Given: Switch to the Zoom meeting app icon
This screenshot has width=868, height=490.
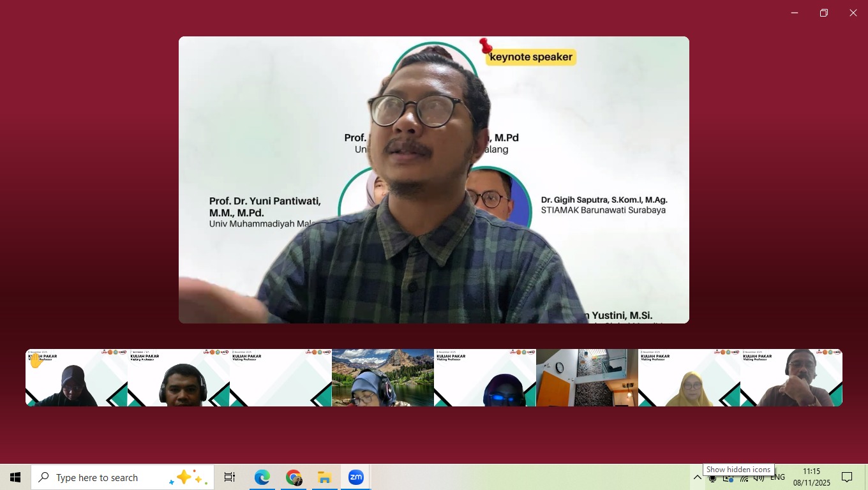Looking at the screenshot, I should pos(355,477).
